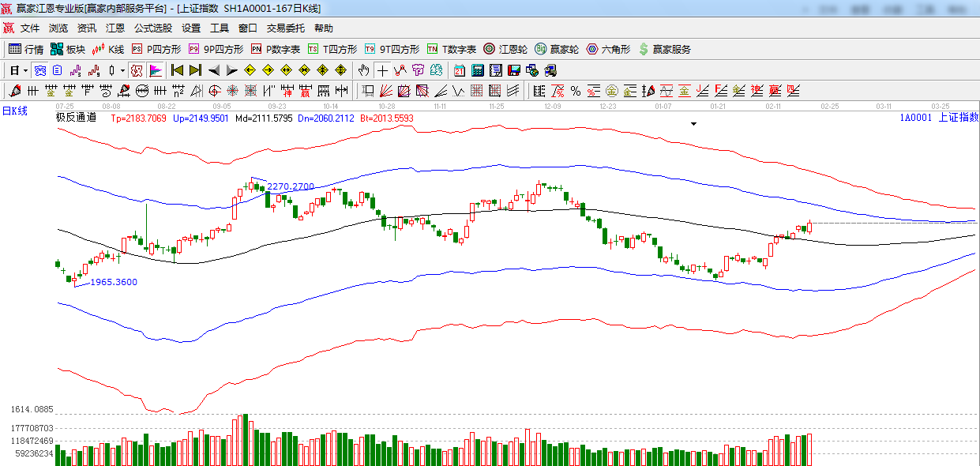Viewport: 980px width, 466px height.
Task: Click the calculator icon in the toolbar
Action: (x=477, y=70)
